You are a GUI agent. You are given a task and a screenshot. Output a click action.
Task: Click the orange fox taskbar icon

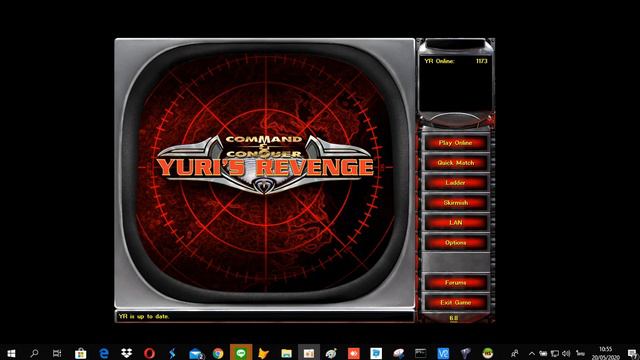tap(264, 353)
